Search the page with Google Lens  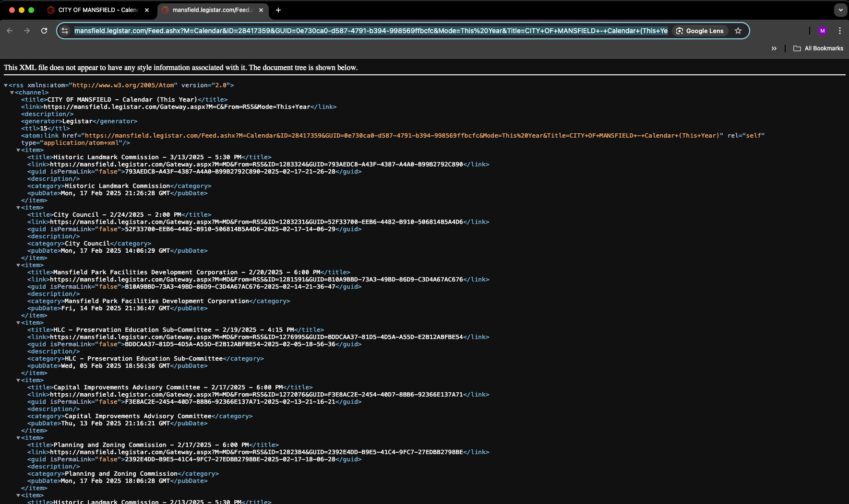click(x=700, y=31)
